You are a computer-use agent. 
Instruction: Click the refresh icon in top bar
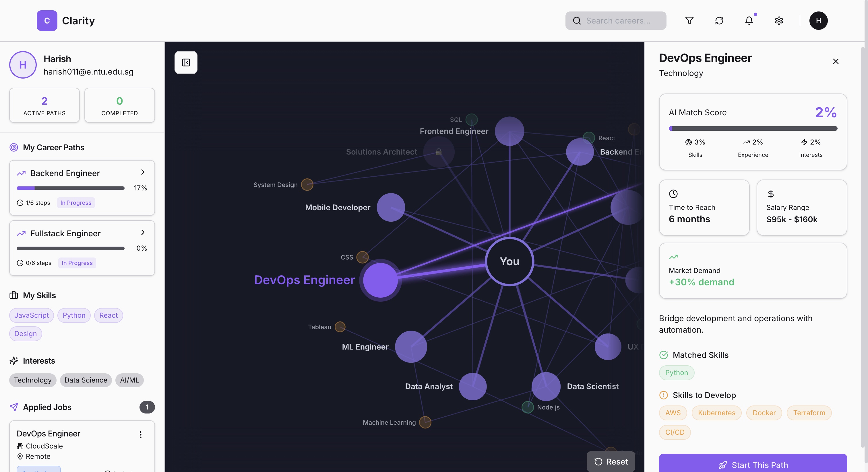tap(719, 21)
